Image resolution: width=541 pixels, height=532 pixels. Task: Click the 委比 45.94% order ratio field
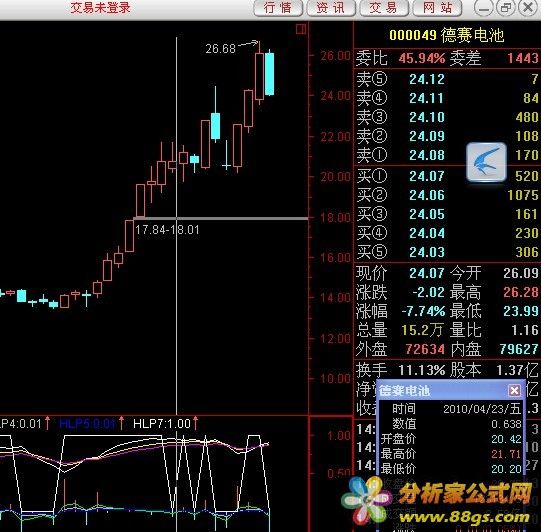click(401, 58)
